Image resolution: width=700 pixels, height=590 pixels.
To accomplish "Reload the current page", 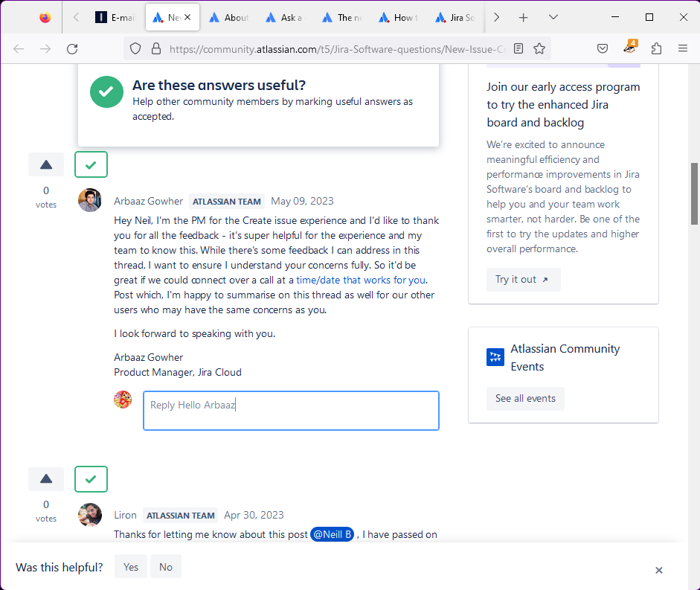I will pyautogui.click(x=72, y=48).
